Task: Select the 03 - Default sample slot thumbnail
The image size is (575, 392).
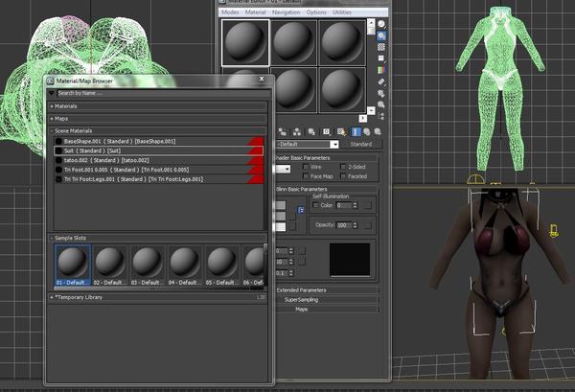Action: point(147,265)
